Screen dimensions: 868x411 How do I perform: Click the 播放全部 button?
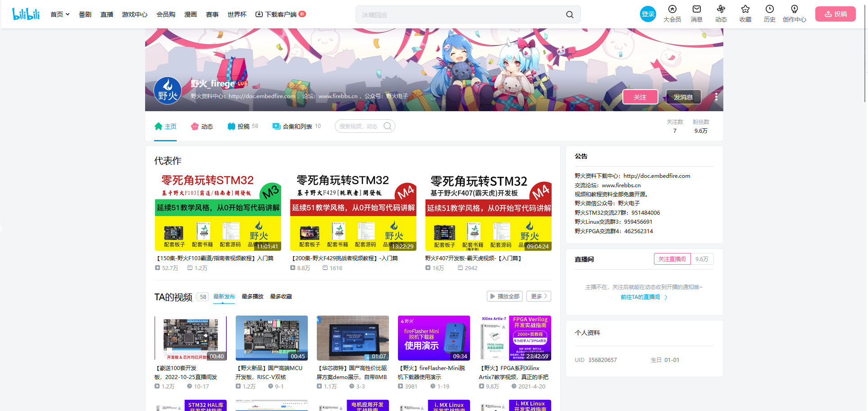point(505,296)
